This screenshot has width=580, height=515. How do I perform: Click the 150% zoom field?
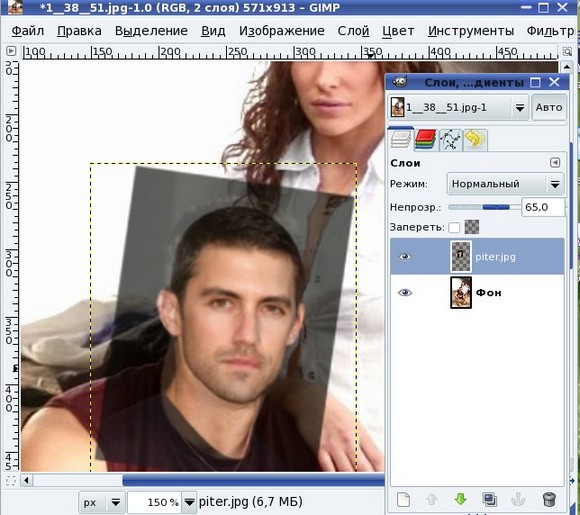point(154,502)
